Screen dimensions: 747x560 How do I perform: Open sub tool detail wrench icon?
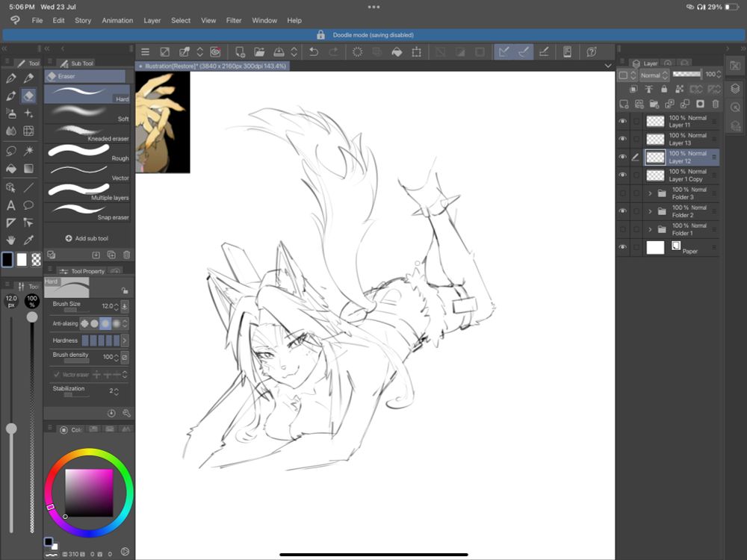click(126, 414)
